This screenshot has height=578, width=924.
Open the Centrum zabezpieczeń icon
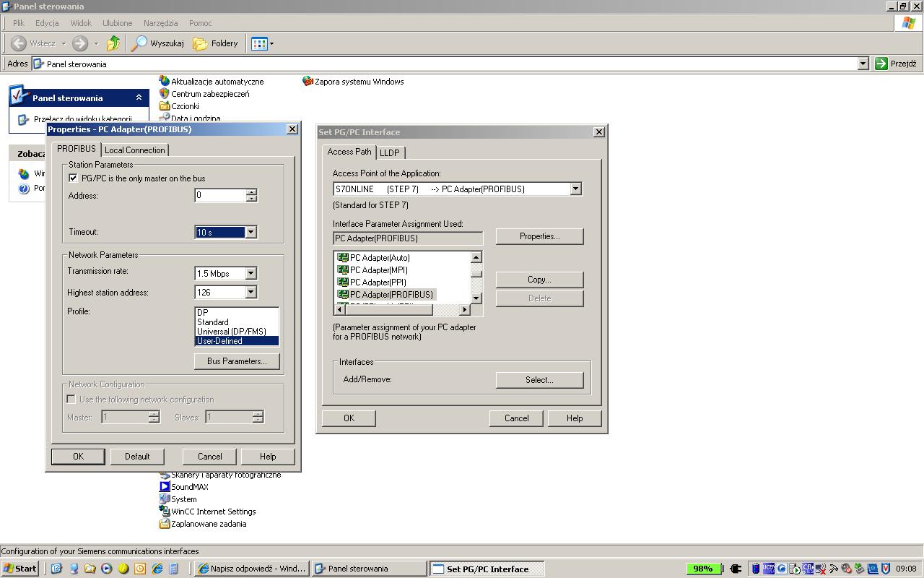point(164,94)
